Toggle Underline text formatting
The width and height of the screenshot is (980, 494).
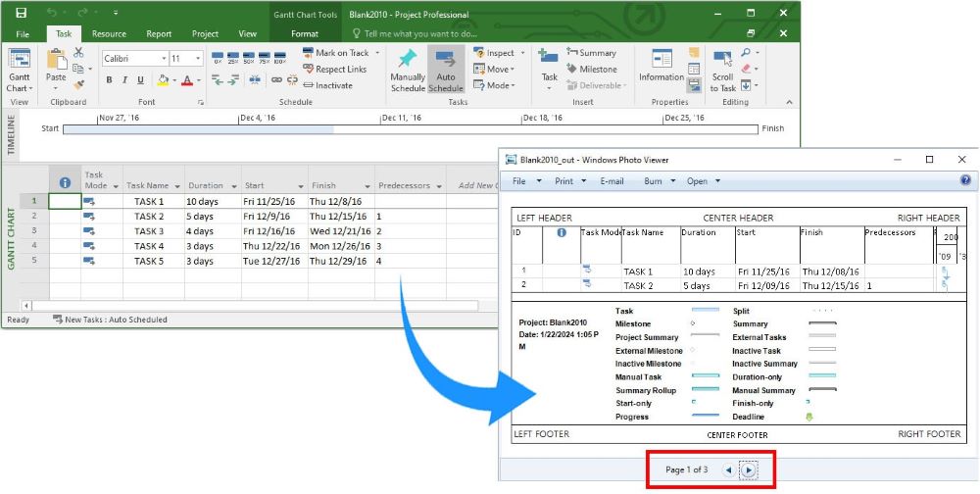(x=139, y=80)
